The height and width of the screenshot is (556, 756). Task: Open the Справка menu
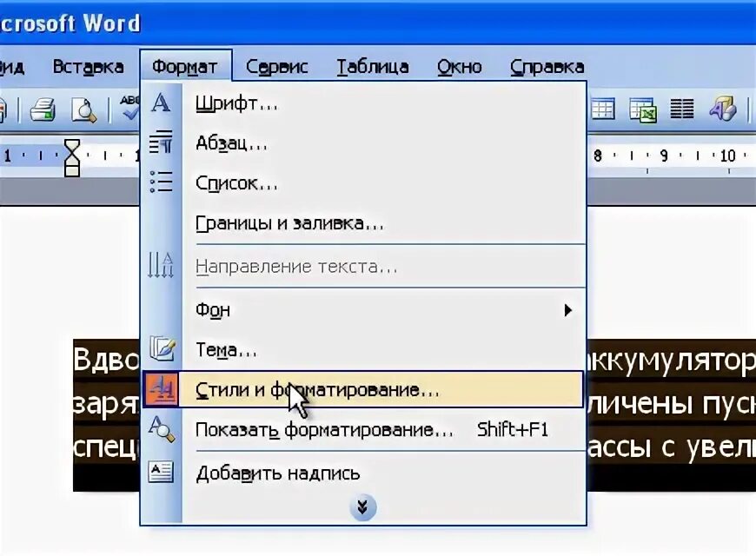click(x=547, y=67)
